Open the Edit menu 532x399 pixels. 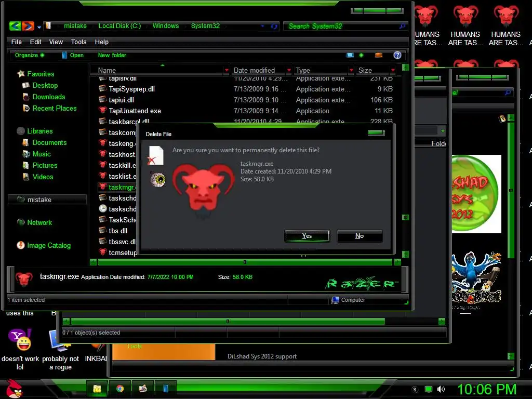pyautogui.click(x=35, y=42)
